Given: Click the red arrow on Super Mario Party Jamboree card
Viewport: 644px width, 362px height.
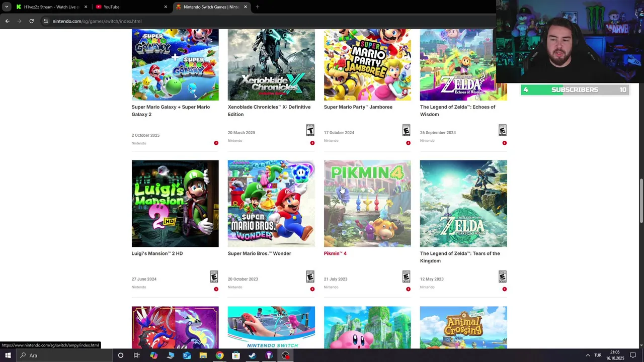Looking at the screenshot, I should (x=408, y=143).
